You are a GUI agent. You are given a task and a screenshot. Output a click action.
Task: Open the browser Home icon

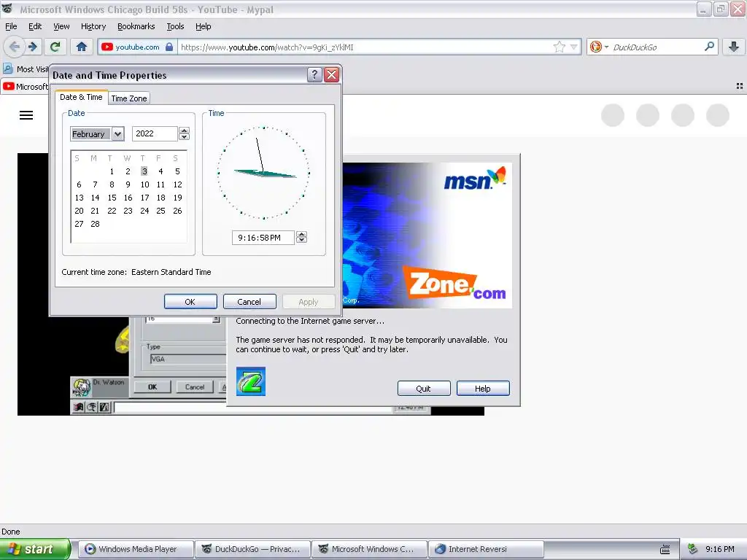82,47
